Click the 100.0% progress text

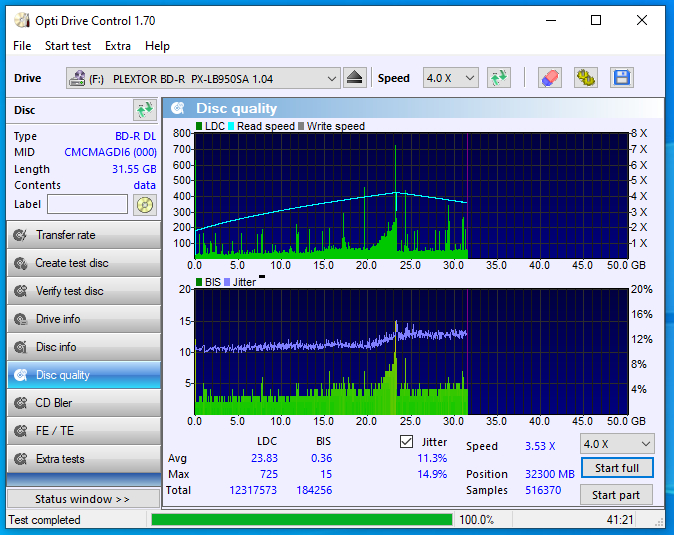click(x=476, y=520)
